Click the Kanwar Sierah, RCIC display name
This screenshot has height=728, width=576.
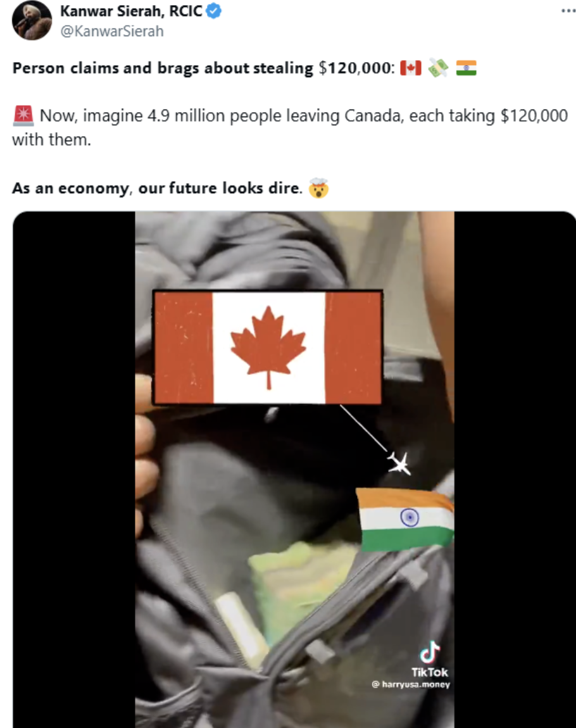point(132,11)
